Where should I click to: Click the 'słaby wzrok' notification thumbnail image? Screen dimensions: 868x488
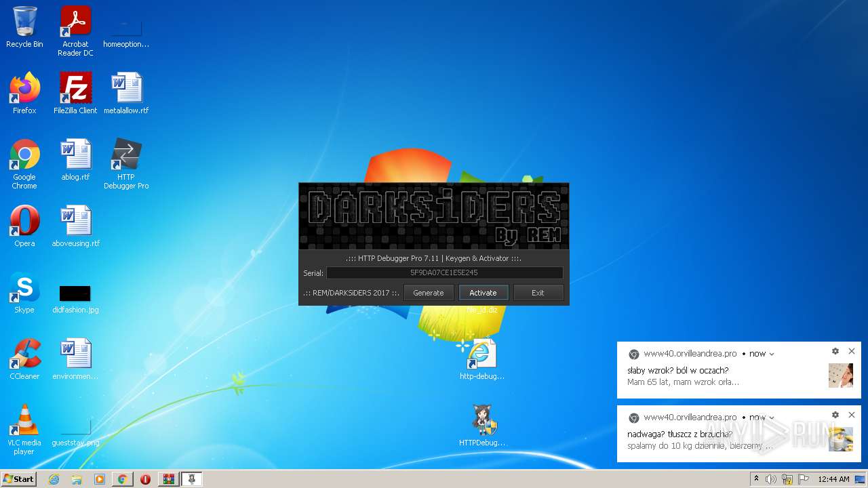click(x=841, y=375)
